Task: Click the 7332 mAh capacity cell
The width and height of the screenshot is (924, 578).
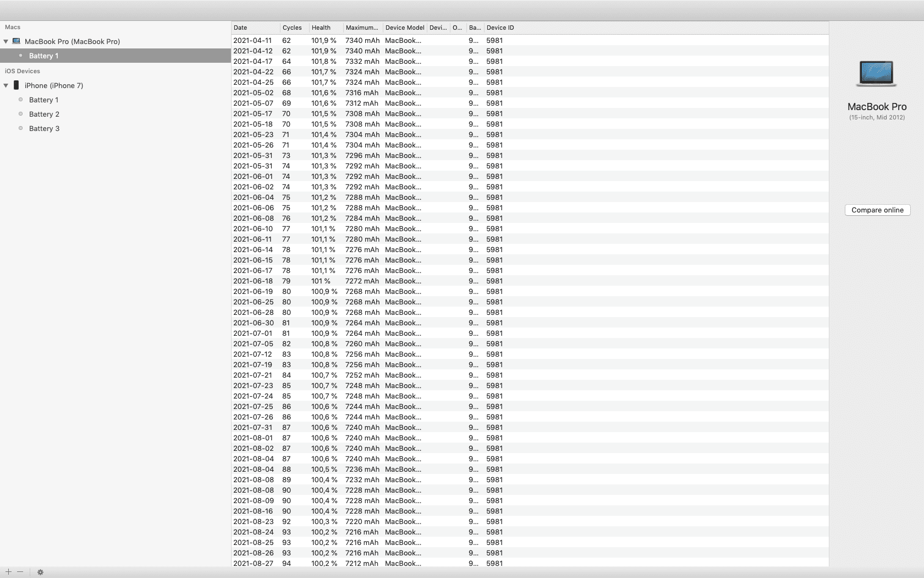Action: [362, 61]
